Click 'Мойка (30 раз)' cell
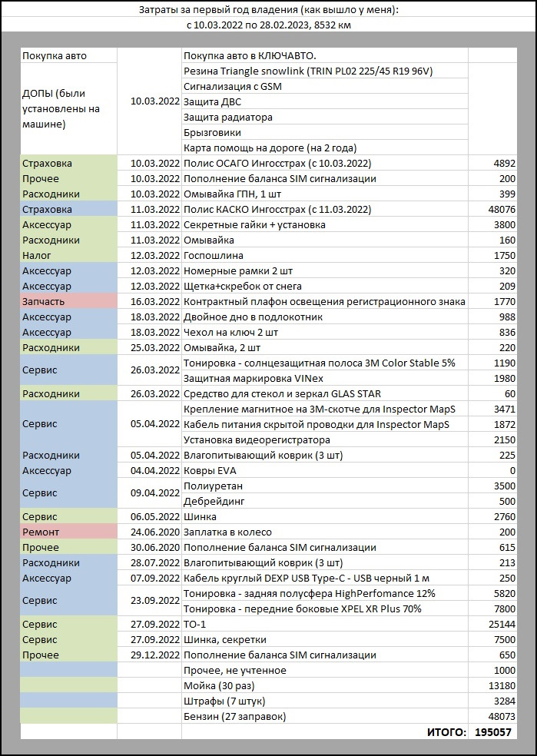The width and height of the screenshot is (537, 756). point(325,685)
